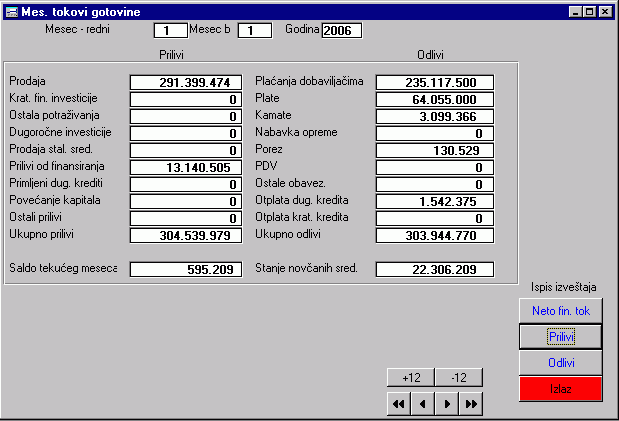Click the Ukupno odlivi label
Viewport: 619px width, 421px height.
pyautogui.click(x=288, y=234)
